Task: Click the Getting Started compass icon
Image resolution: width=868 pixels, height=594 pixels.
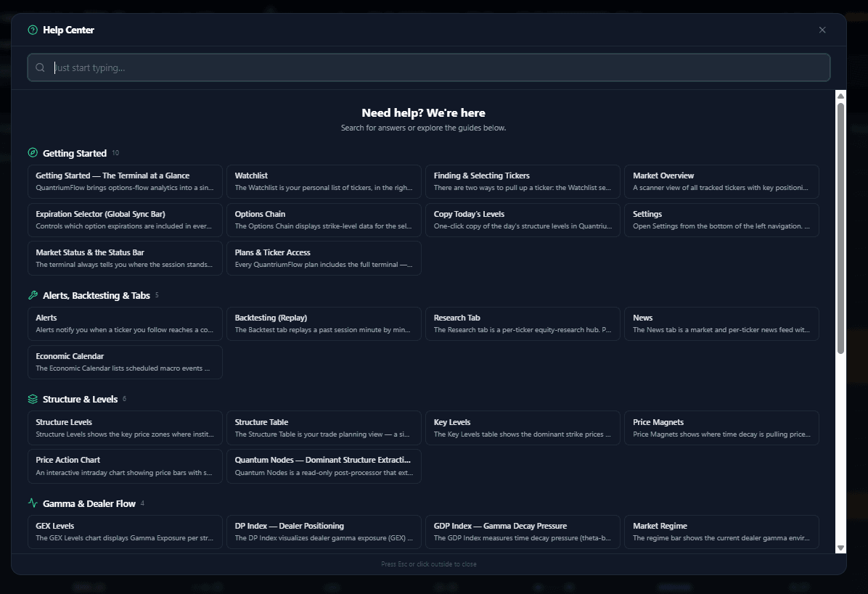Action: [33, 153]
